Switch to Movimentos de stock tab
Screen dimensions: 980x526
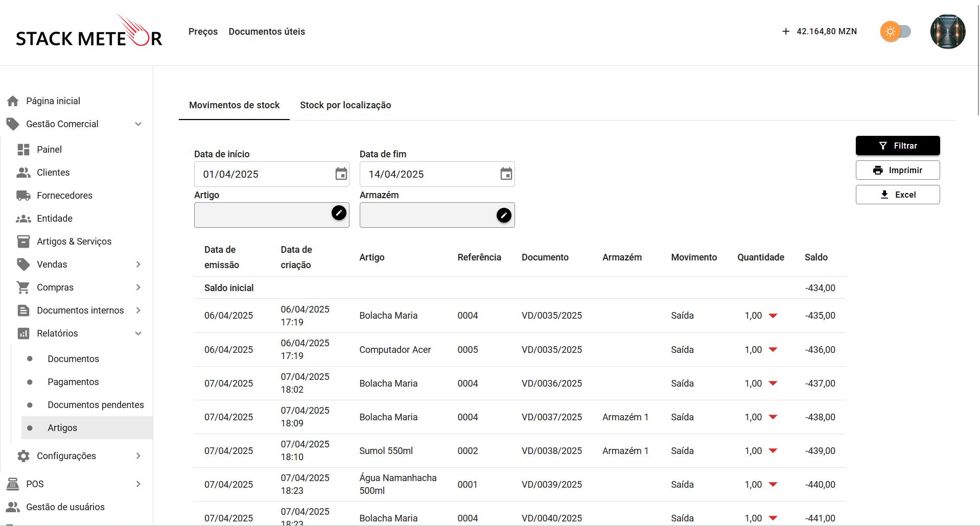234,105
